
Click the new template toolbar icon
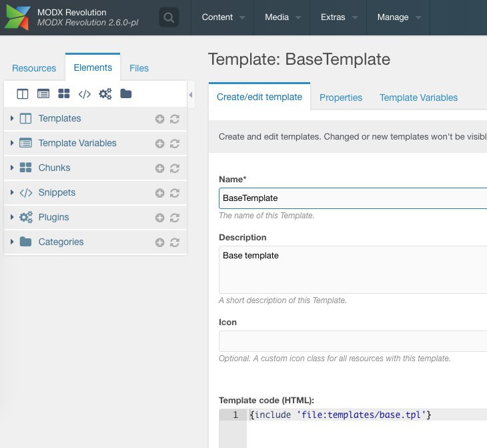tap(23, 93)
